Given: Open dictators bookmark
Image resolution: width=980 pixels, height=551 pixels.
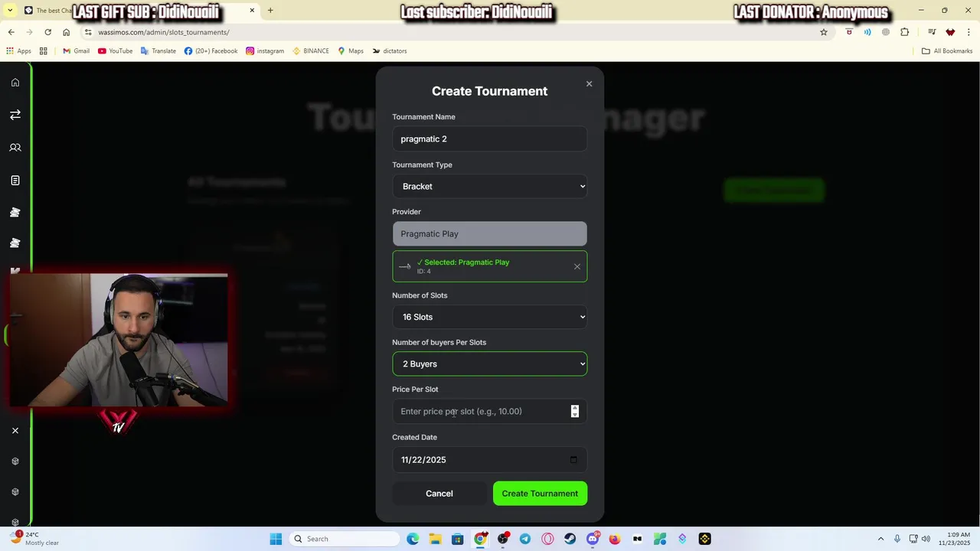Looking at the screenshot, I should click(390, 51).
